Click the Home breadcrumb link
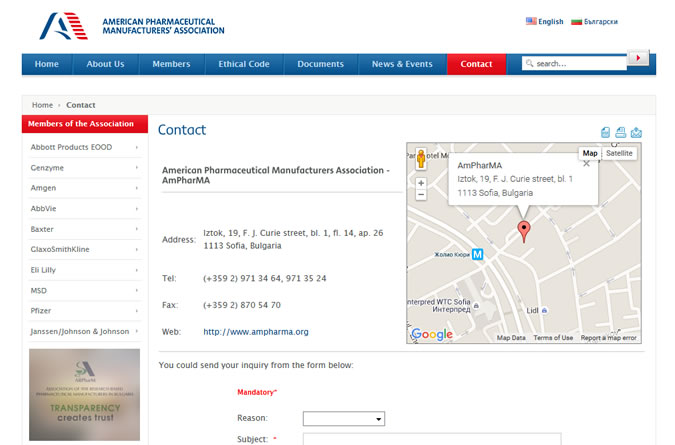Viewport: 675px width, 445px height. [42, 105]
